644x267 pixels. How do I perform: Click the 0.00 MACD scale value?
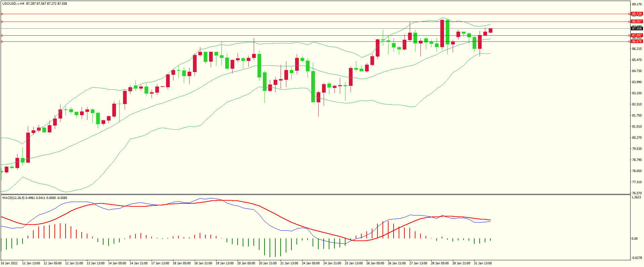pyautogui.click(x=635, y=239)
